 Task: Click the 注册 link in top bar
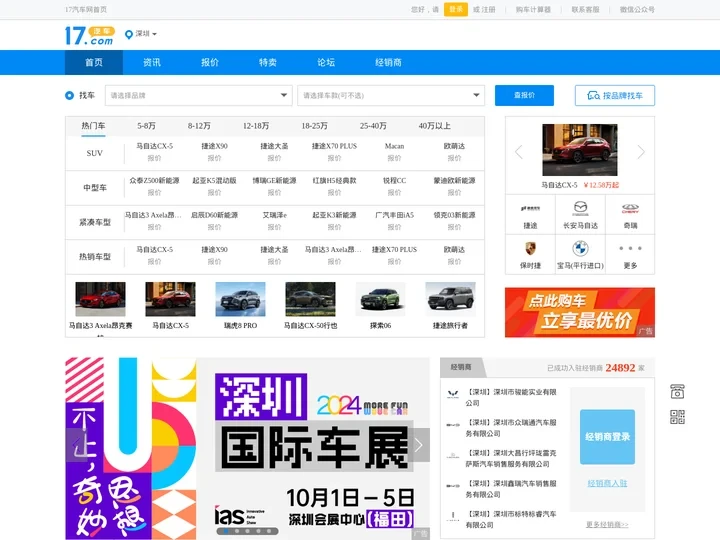pyautogui.click(x=488, y=9)
